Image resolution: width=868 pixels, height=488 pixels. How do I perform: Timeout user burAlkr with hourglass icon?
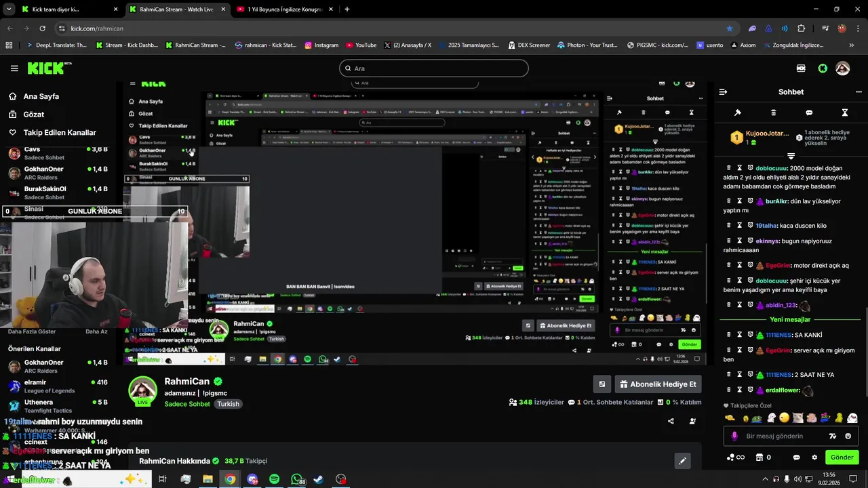pos(740,201)
